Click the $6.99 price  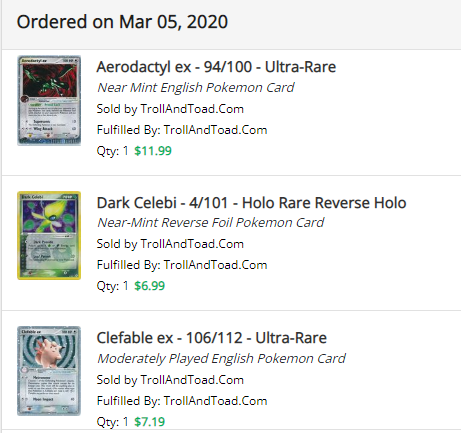[x=150, y=286]
